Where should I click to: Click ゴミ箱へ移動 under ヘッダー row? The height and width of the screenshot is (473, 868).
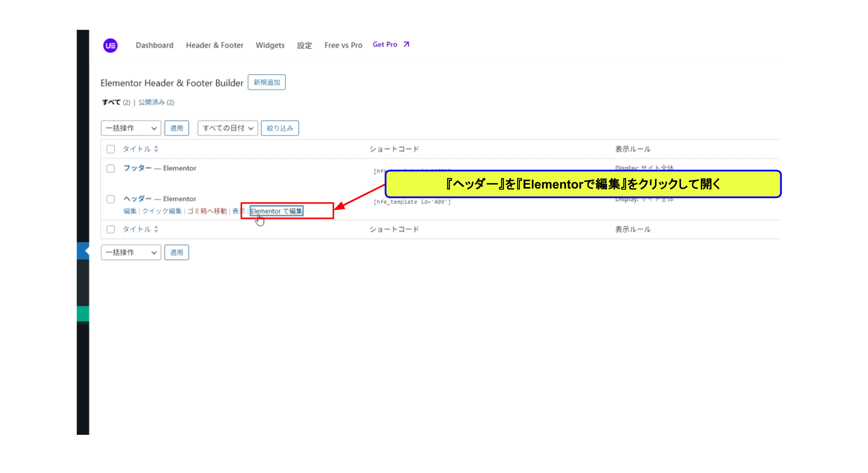pos(207,211)
